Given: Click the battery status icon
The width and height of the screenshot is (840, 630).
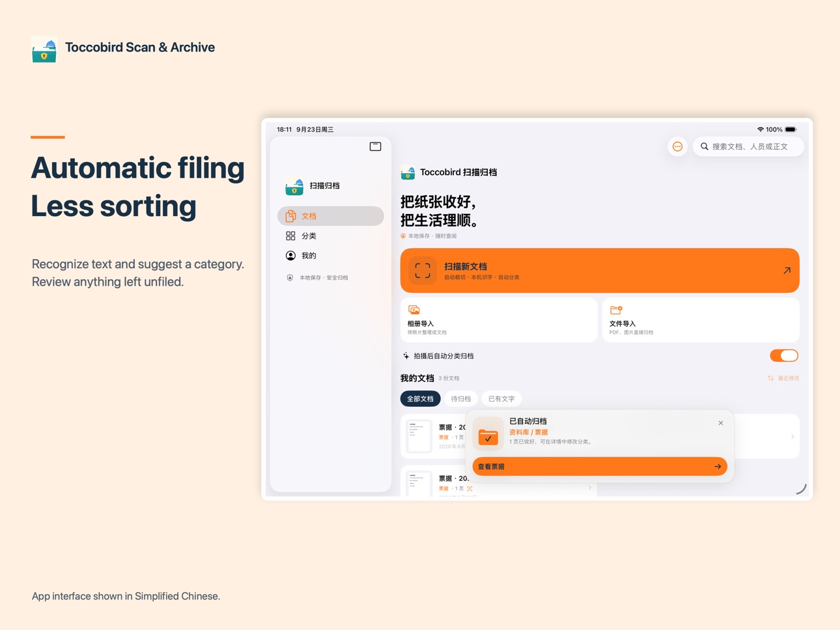Looking at the screenshot, I should (x=791, y=130).
